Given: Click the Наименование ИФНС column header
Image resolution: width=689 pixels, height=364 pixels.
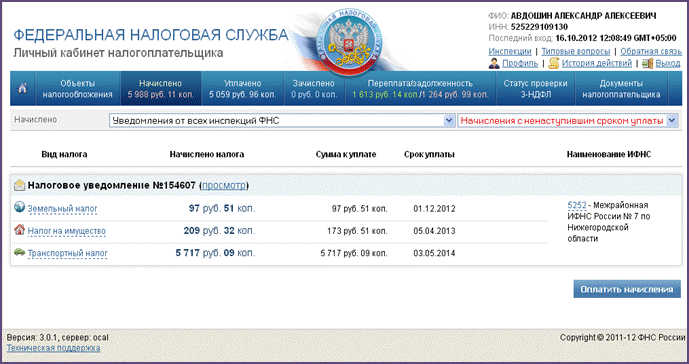Looking at the screenshot, I should pyautogui.click(x=609, y=154).
